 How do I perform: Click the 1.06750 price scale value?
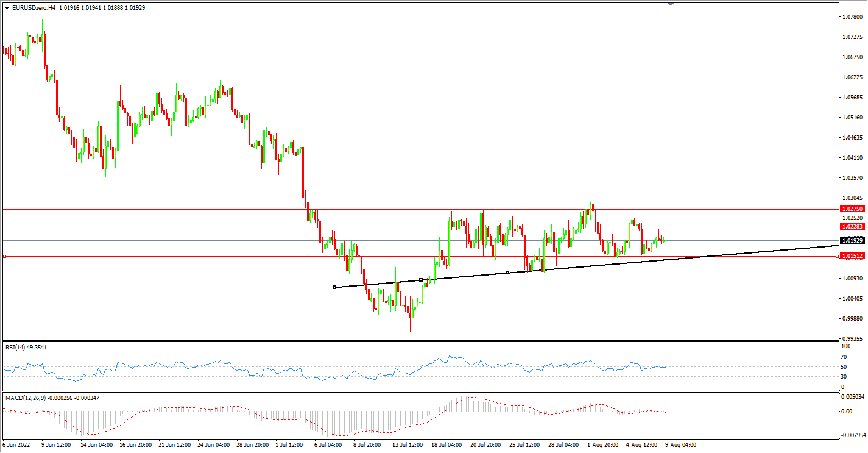[x=852, y=57]
